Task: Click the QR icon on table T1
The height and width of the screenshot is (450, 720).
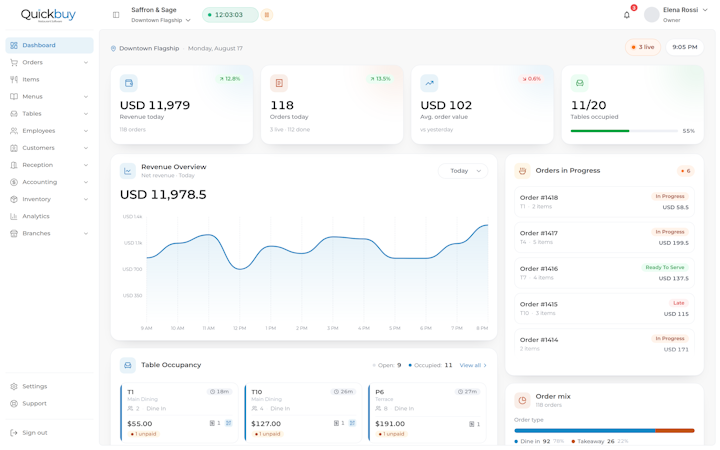Action: 229,423
